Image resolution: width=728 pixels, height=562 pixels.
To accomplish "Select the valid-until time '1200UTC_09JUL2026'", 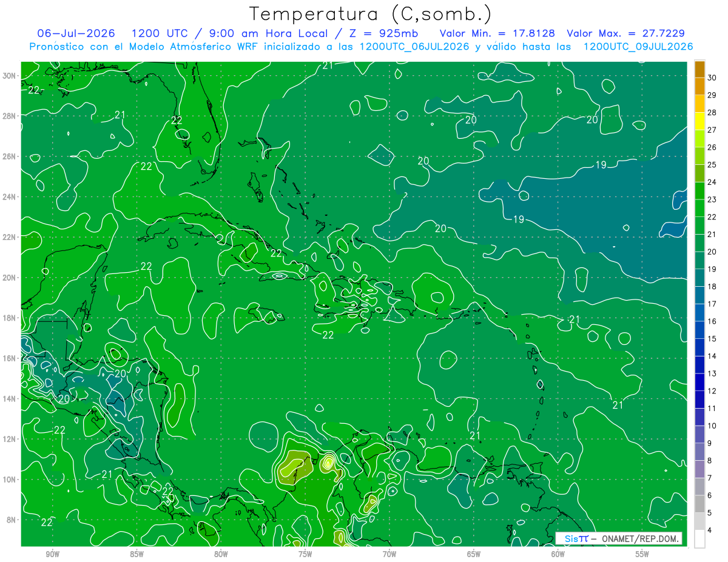I will [x=638, y=46].
